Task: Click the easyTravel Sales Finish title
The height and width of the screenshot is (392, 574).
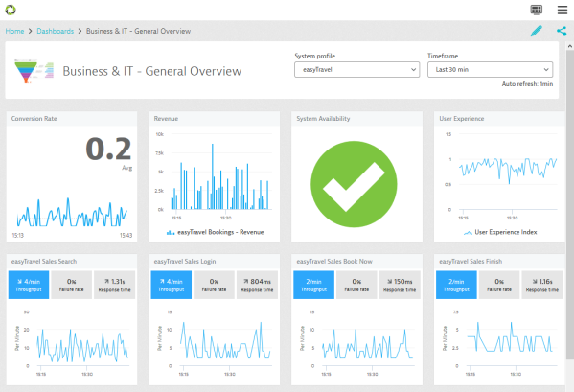Action: click(471, 262)
